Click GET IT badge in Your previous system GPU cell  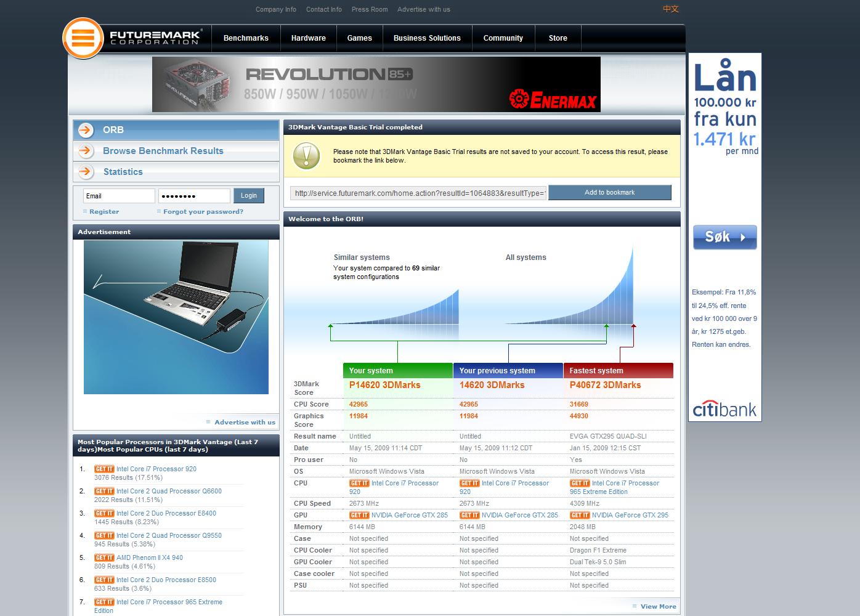click(x=469, y=515)
